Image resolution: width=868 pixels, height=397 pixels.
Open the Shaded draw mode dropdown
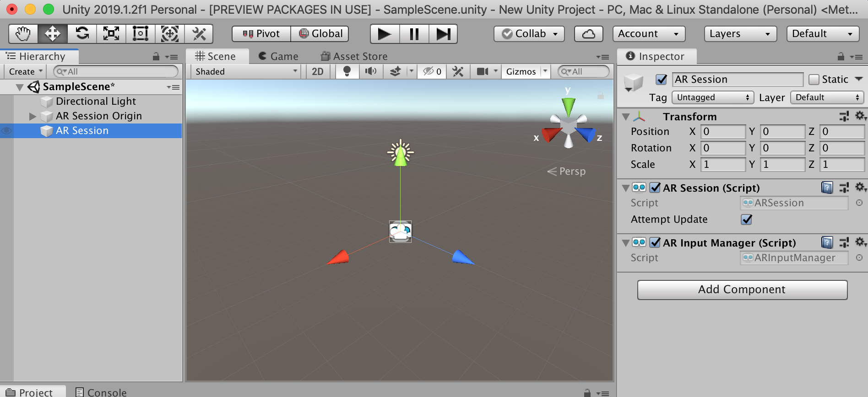click(x=246, y=71)
